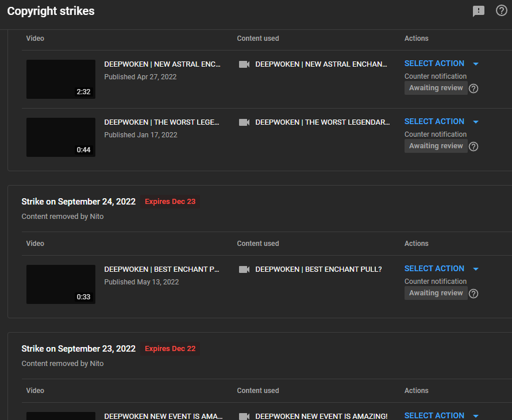Click Published May 13, 2022 text
This screenshot has height=420, width=512.
coord(141,282)
